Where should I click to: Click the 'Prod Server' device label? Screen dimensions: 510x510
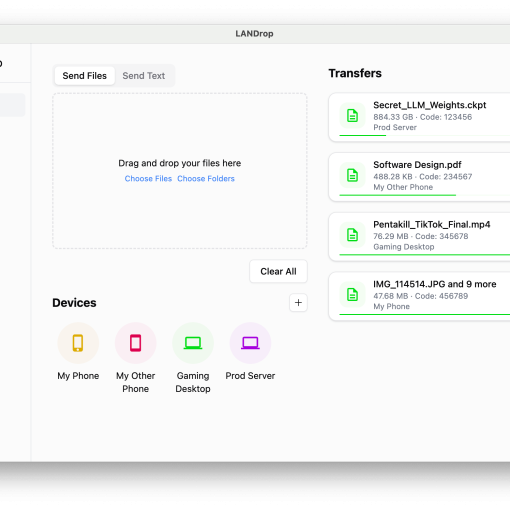(250, 376)
